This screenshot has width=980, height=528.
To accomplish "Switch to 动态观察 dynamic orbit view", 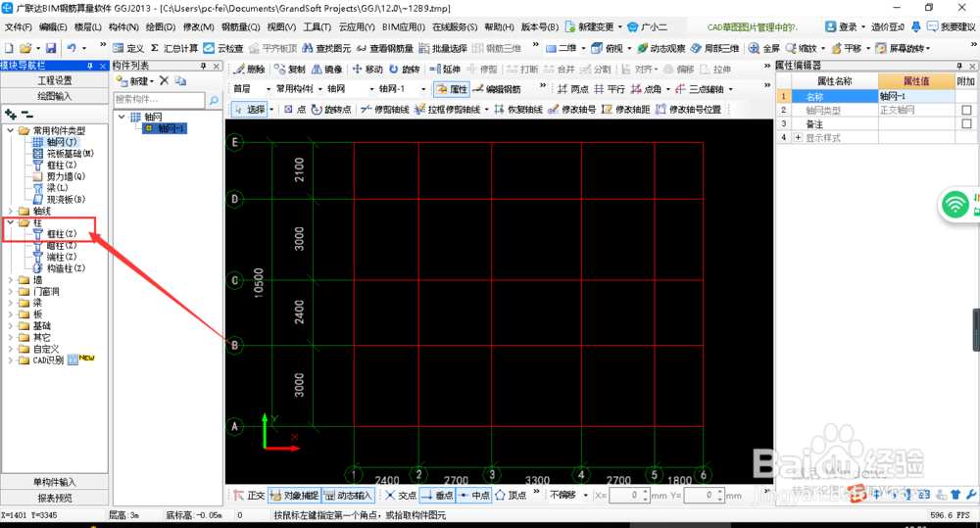I will tap(661, 48).
